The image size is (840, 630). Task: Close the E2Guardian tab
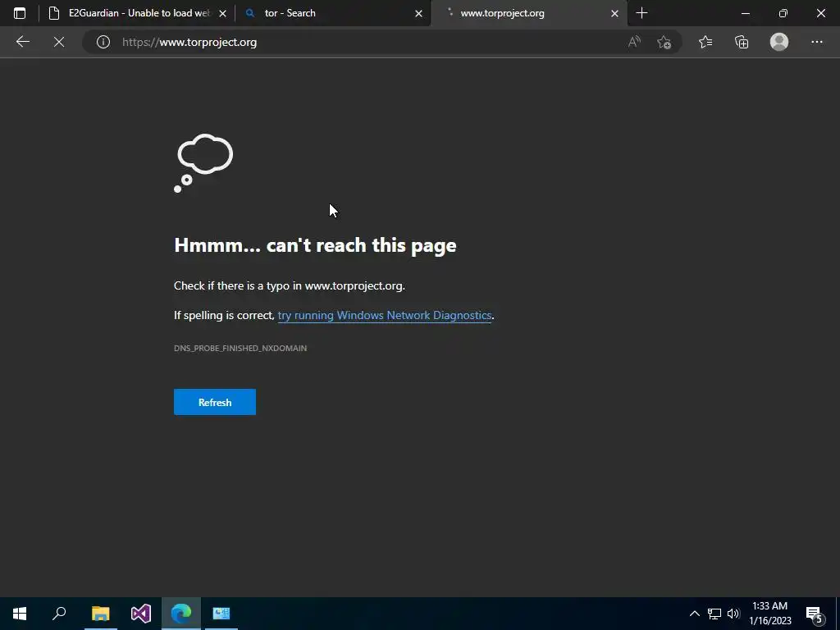coord(223,13)
